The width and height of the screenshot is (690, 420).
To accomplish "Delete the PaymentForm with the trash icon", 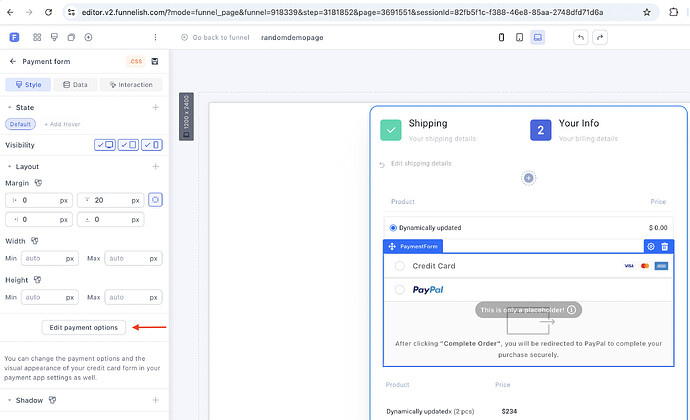I will click(665, 246).
